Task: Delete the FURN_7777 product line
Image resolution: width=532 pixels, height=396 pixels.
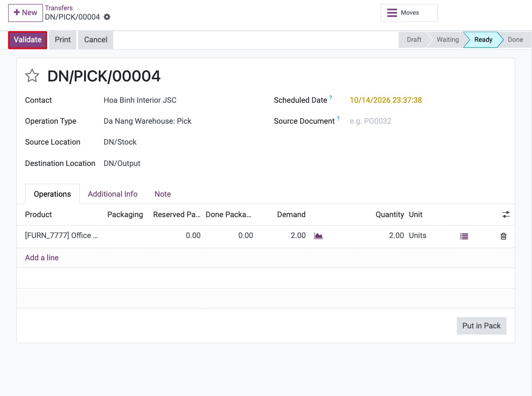Action: pos(504,236)
